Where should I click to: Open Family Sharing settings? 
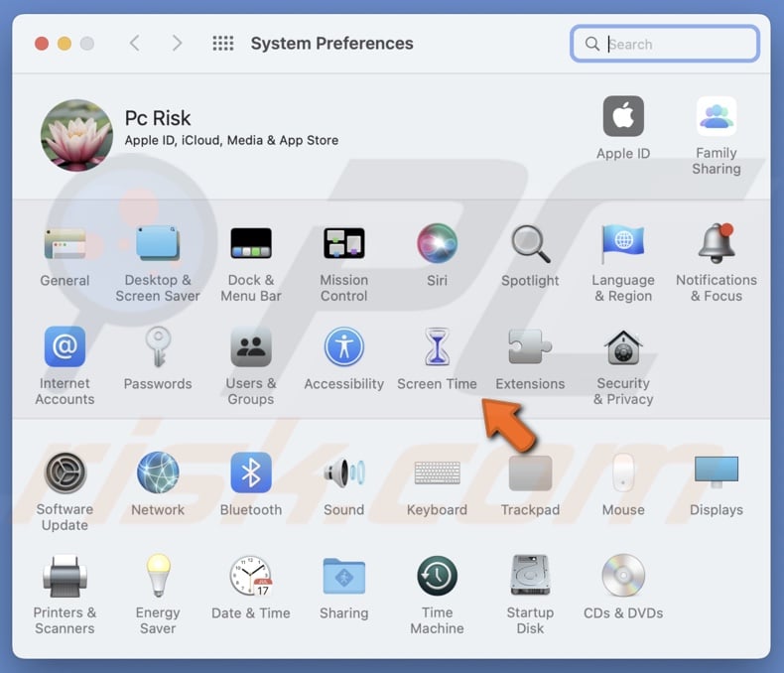tap(716, 119)
